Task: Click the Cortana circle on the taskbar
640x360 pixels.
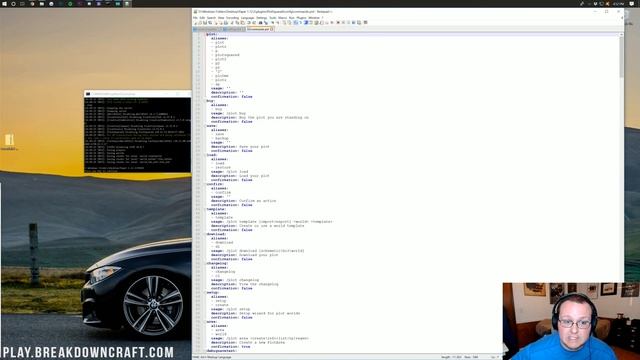Action: 13,4
